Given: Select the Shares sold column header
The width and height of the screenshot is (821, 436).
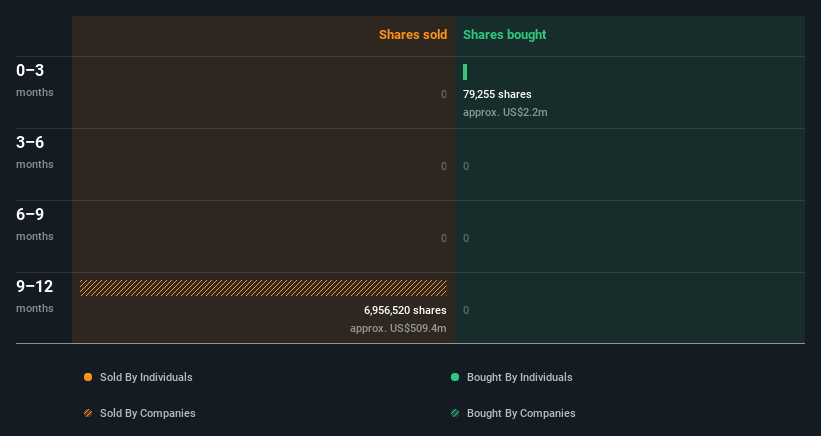Looking at the screenshot, I should (x=413, y=35).
